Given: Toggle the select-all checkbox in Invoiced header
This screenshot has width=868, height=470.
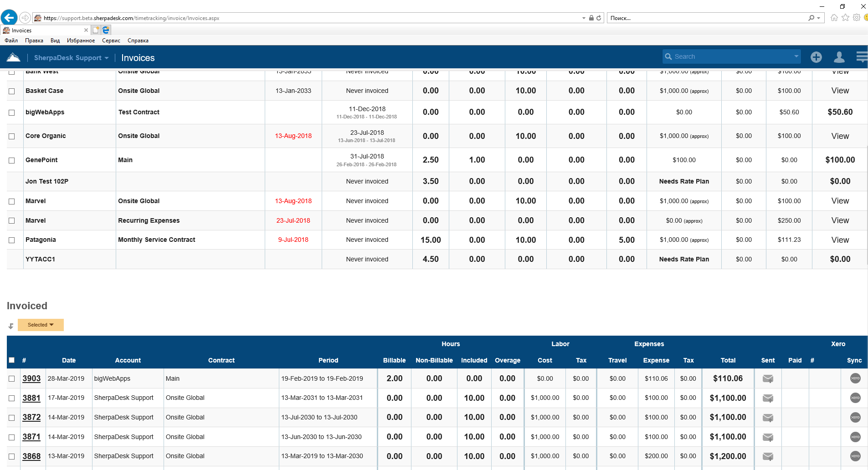Looking at the screenshot, I should 12,360.
